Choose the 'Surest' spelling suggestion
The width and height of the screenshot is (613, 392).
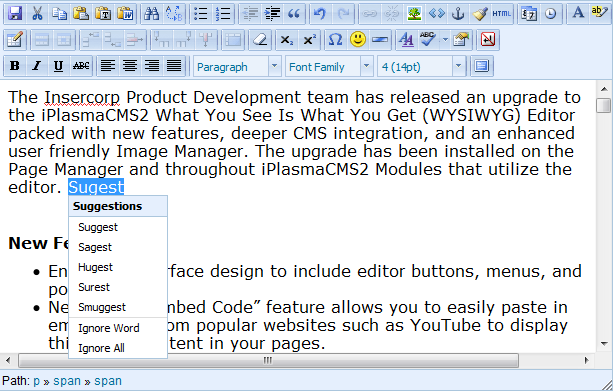(118, 287)
